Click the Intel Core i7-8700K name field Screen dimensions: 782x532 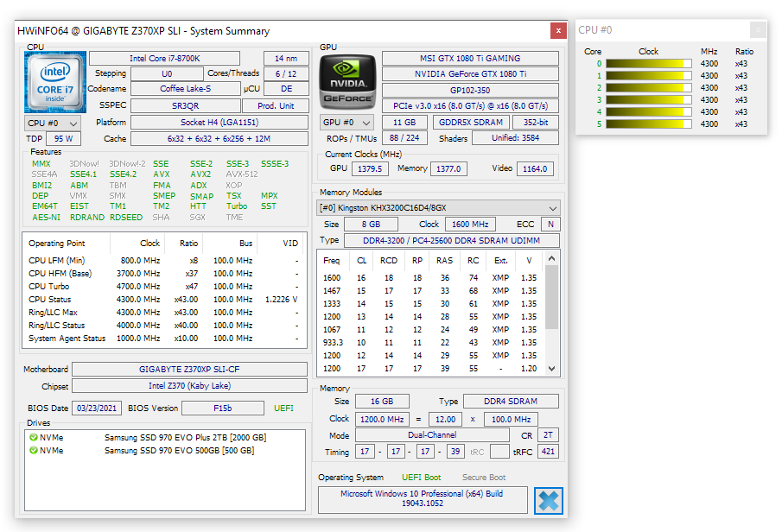164,59
